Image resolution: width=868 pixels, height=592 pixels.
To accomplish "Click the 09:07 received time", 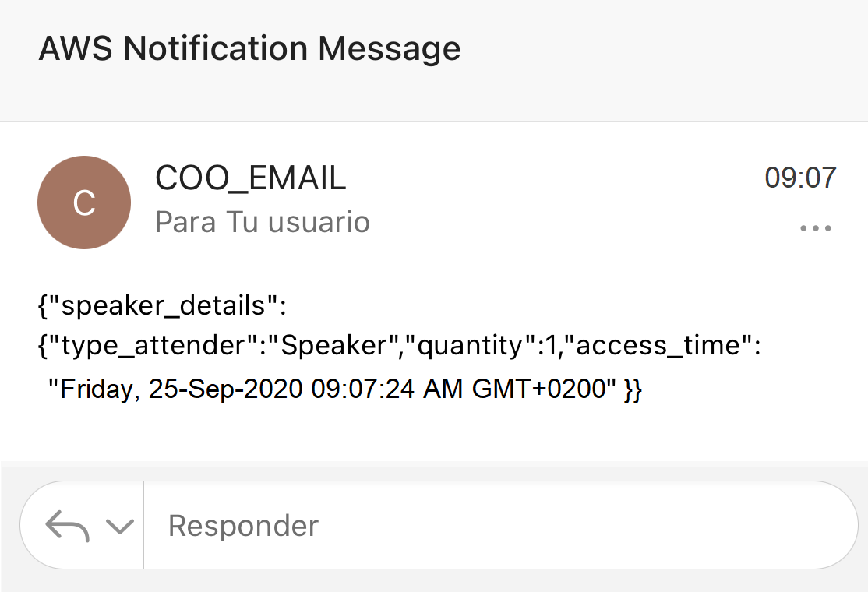I will click(x=800, y=178).
